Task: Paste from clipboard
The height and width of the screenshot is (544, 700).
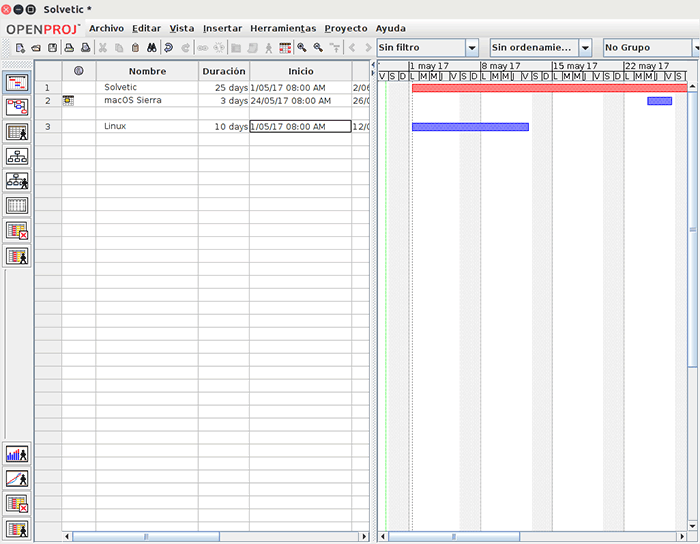Action: 135,47
